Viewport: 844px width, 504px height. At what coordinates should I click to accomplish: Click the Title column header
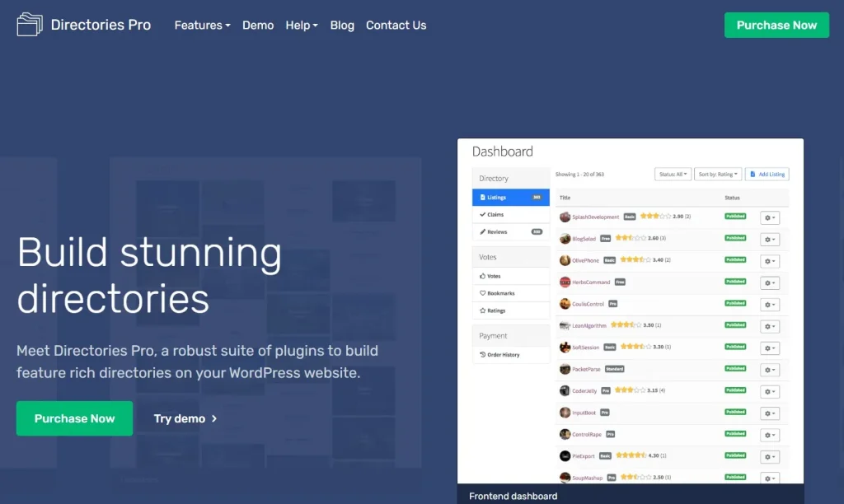tap(565, 198)
